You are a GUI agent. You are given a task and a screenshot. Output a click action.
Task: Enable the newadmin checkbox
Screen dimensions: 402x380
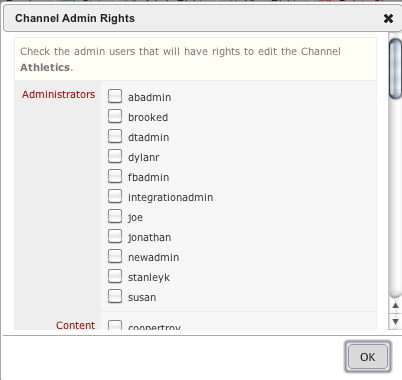115,256
